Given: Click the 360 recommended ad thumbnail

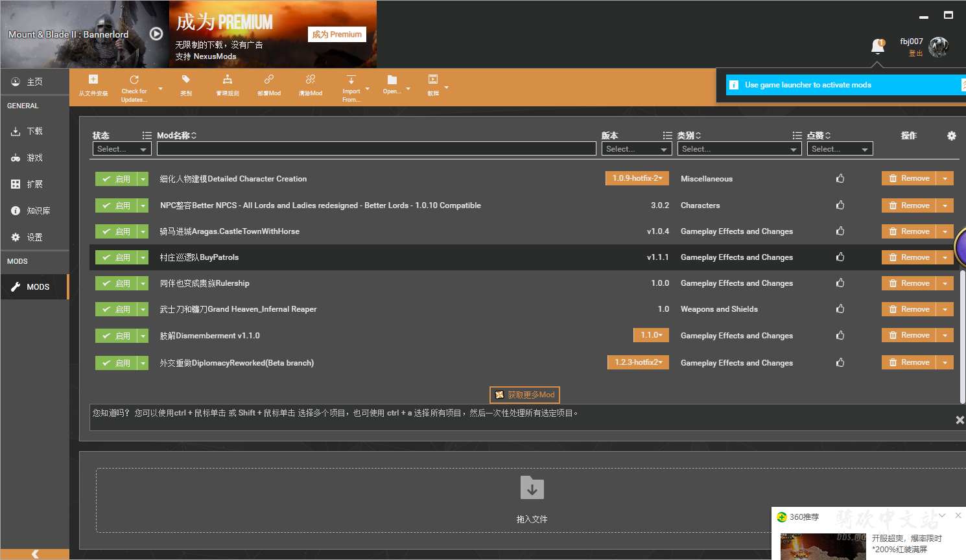Looking at the screenshot, I should [823, 546].
